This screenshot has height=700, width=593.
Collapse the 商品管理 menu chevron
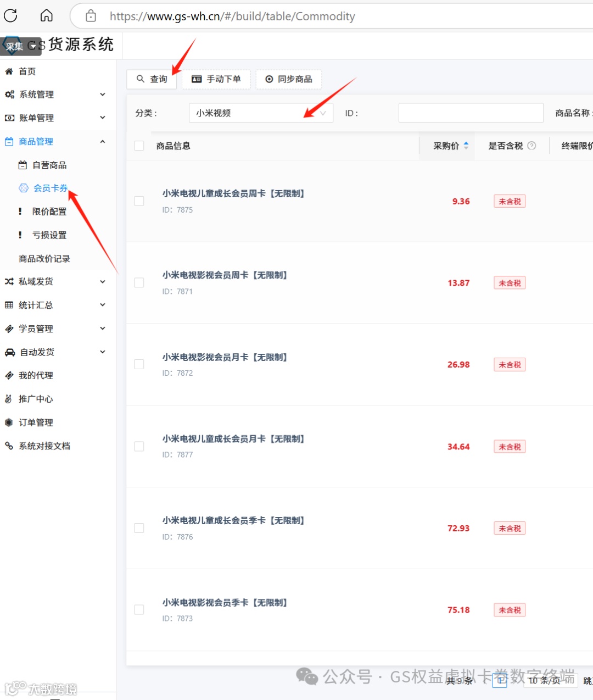pos(103,142)
